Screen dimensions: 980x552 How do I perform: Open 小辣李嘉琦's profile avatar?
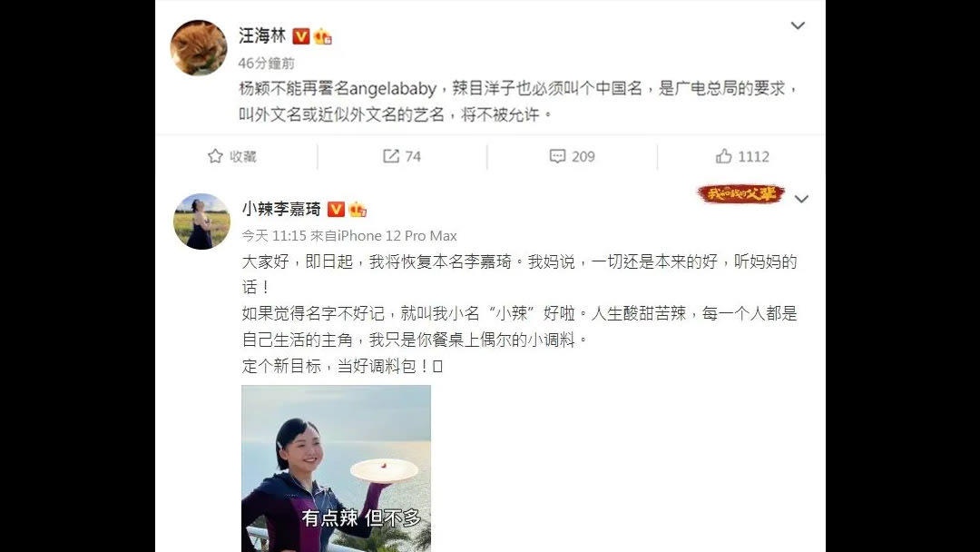pos(201,222)
